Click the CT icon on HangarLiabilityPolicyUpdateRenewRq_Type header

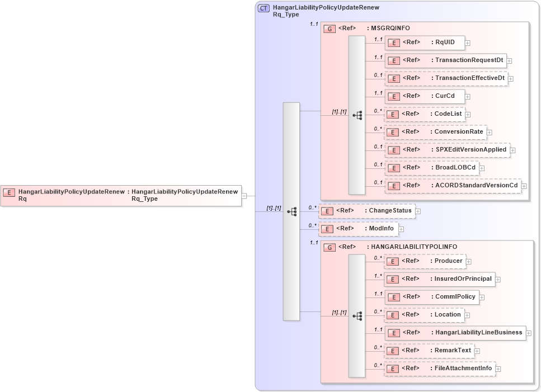point(262,8)
